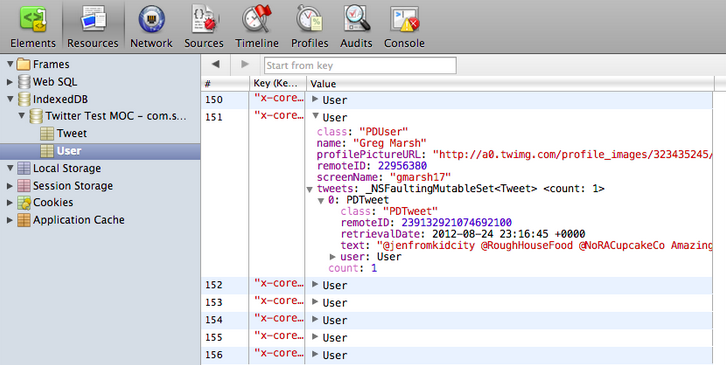This screenshot has width=726, height=365.
Task: Expand the nested user: User property
Action: [332, 256]
